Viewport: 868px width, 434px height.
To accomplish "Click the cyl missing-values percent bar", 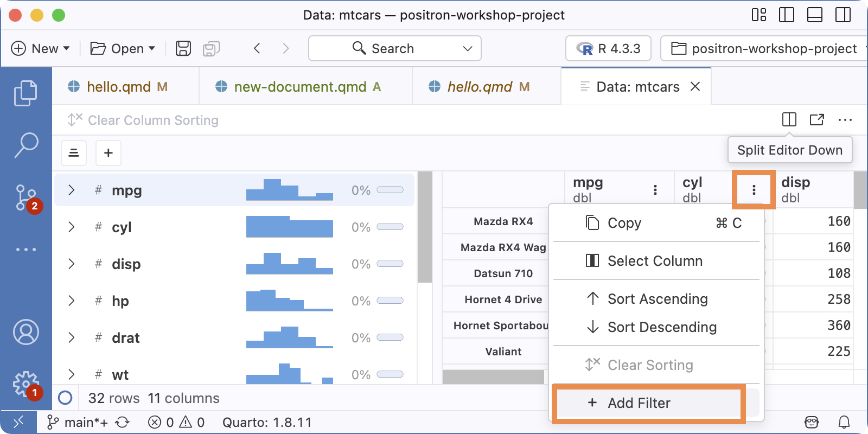I will [390, 227].
